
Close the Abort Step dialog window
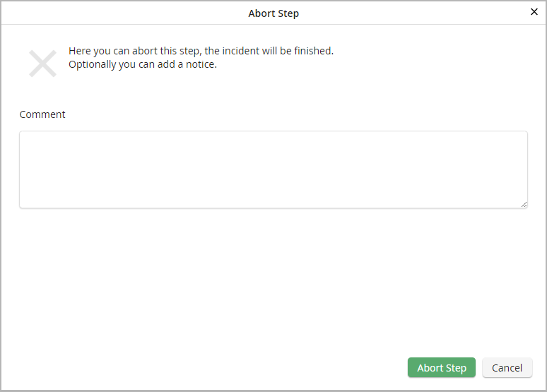click(x=534, y=12)
